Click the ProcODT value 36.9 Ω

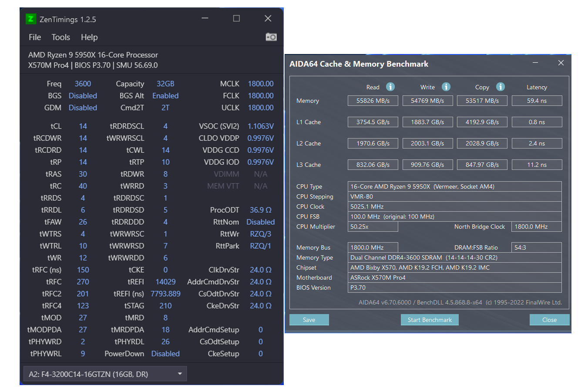click(261, 210)
